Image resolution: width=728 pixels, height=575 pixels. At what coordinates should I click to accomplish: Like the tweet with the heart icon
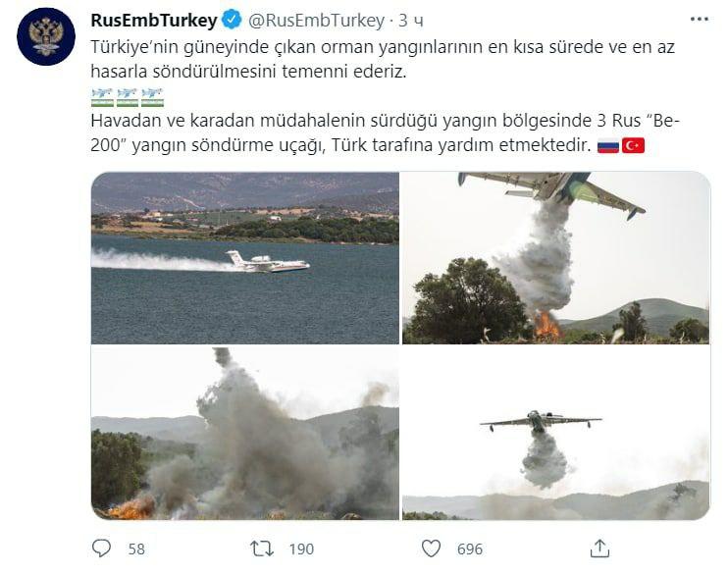pyautogui.click(x=431, y=549)
